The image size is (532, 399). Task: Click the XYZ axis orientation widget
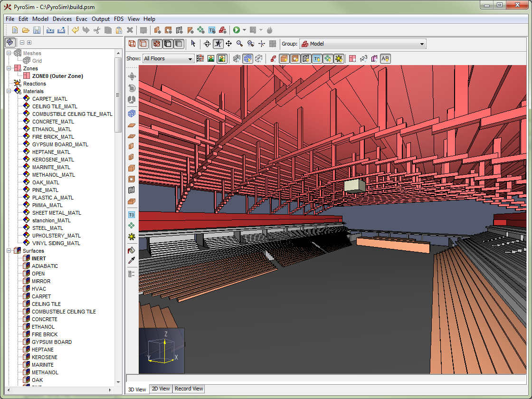tap(161, 351)
